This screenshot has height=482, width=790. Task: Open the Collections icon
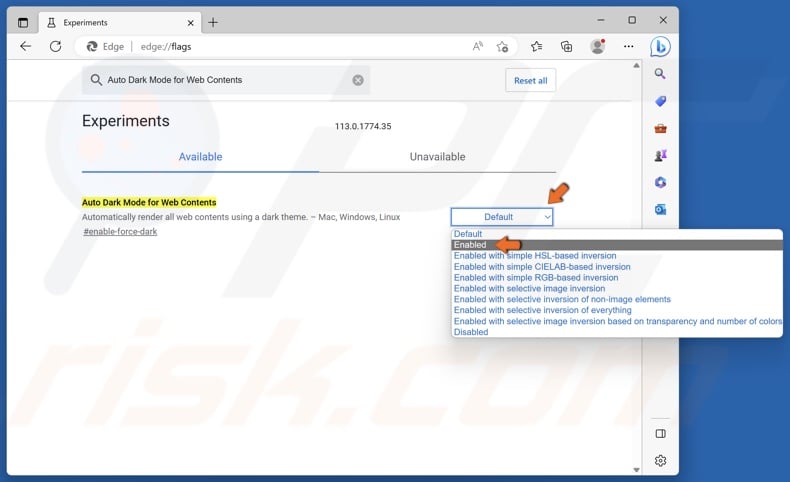pyautogui.click(x=566, y=46)
